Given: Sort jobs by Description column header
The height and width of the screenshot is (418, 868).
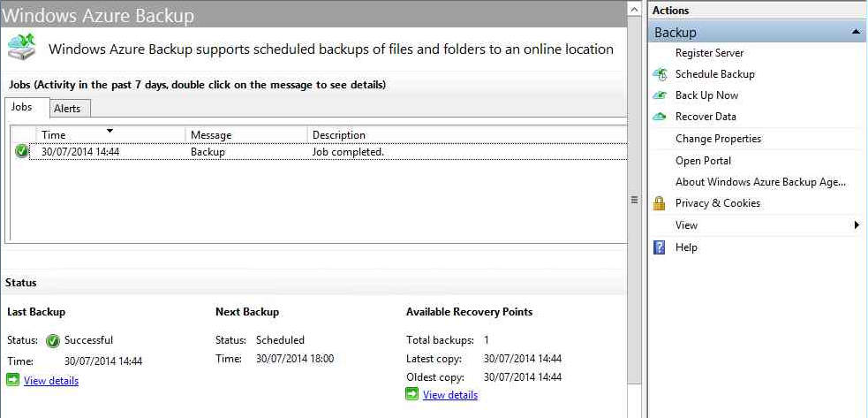Looking at the screenshot, I should (x=467, y=134).
